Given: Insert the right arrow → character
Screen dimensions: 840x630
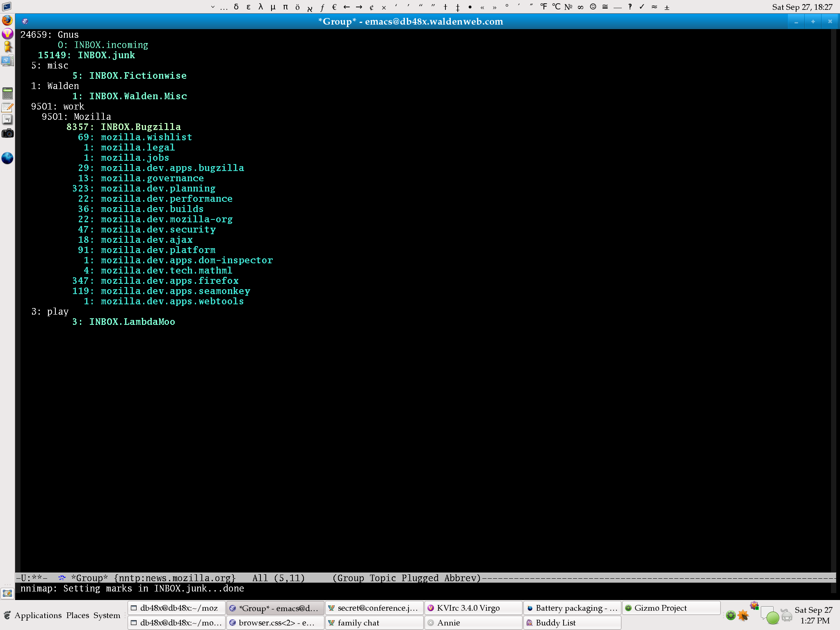Looking at the screenshot, I should click(359, 7).
